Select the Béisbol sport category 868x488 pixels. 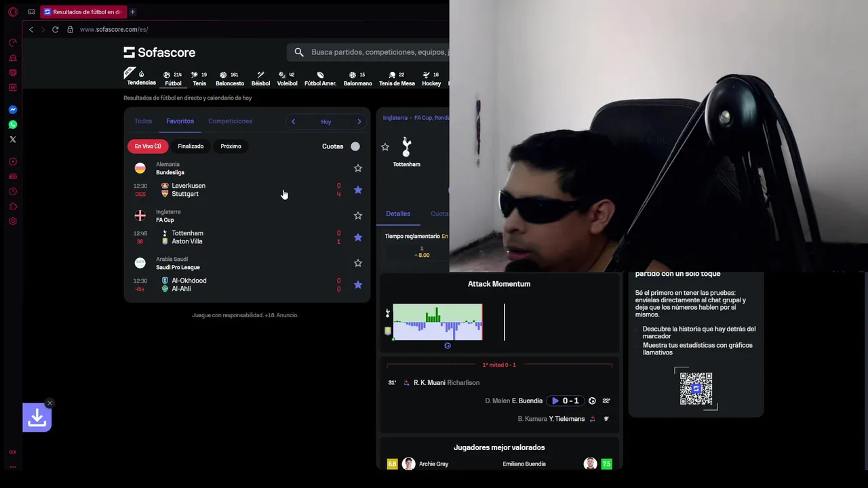click(260, 79)
